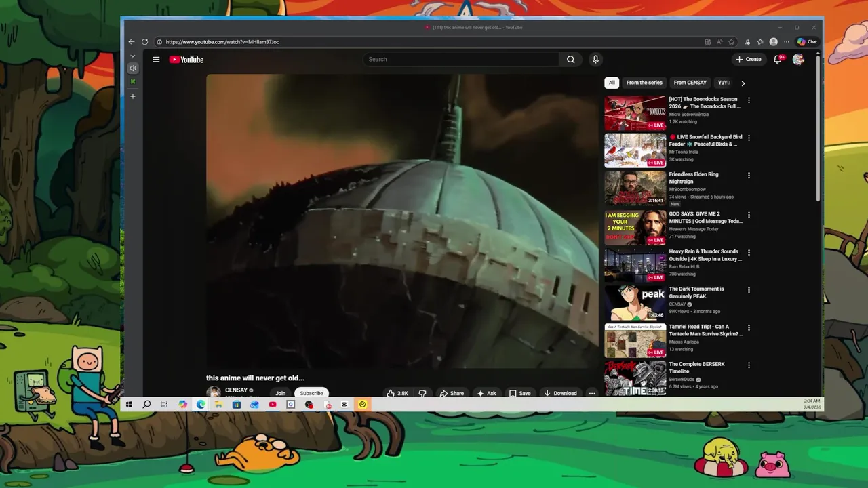Open options menu for Heavy Rain & Thunder Sounds
Viewport: 868px width, 488px height.
tap(749, 253)
